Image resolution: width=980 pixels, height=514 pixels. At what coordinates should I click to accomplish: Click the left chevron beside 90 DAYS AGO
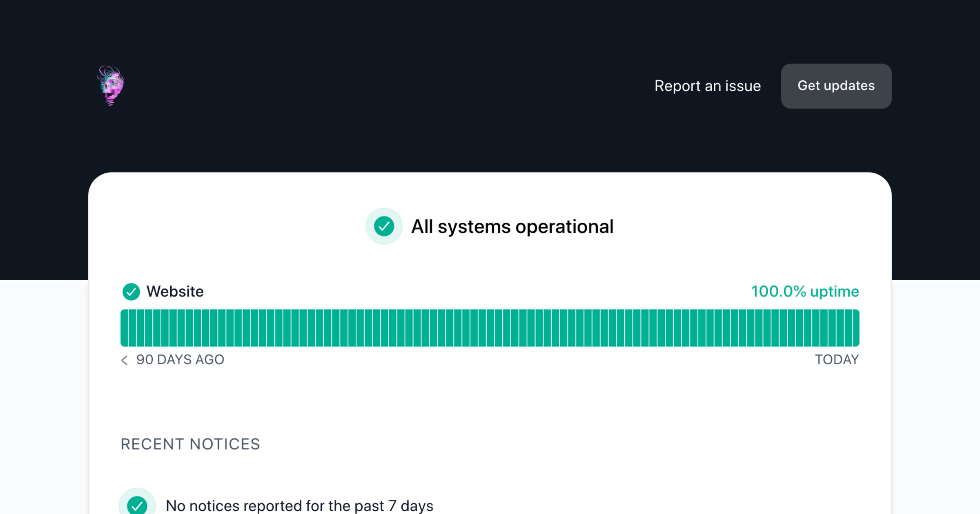(124, 360)
